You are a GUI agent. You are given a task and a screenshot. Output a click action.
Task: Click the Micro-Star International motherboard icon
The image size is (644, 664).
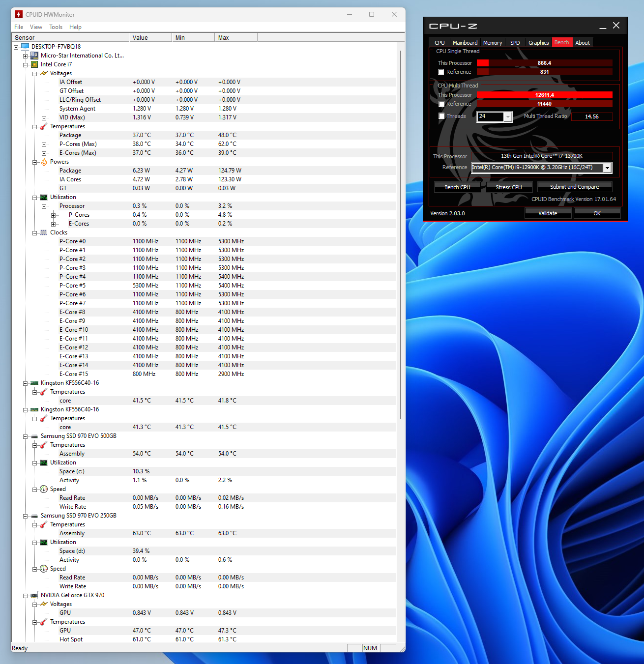(34, 56)
